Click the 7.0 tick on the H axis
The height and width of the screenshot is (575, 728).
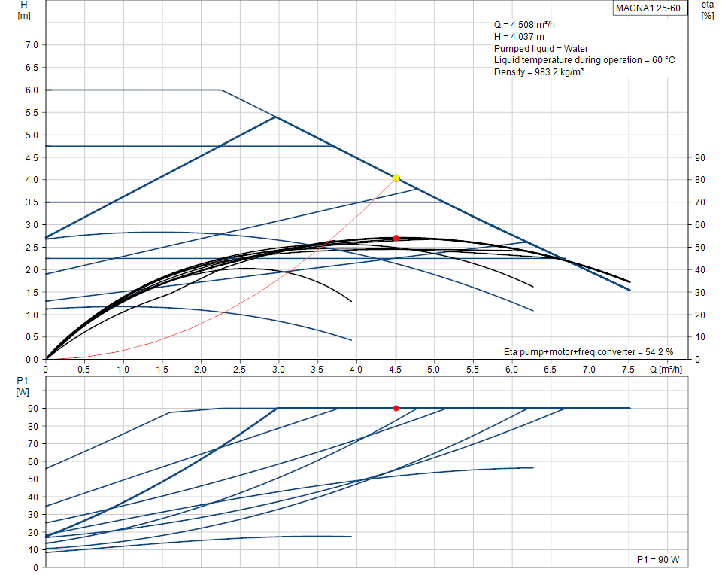point(31,45)
